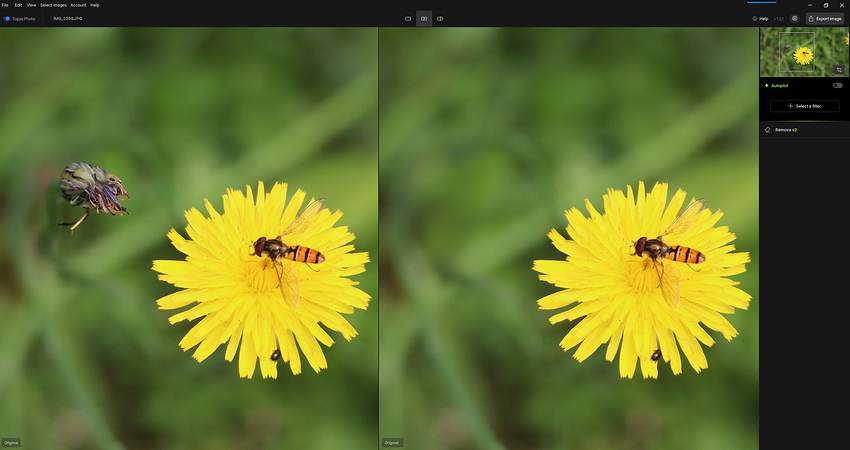Click the Original label on right pane
The image size is (850, 450).
pos(391,442)
